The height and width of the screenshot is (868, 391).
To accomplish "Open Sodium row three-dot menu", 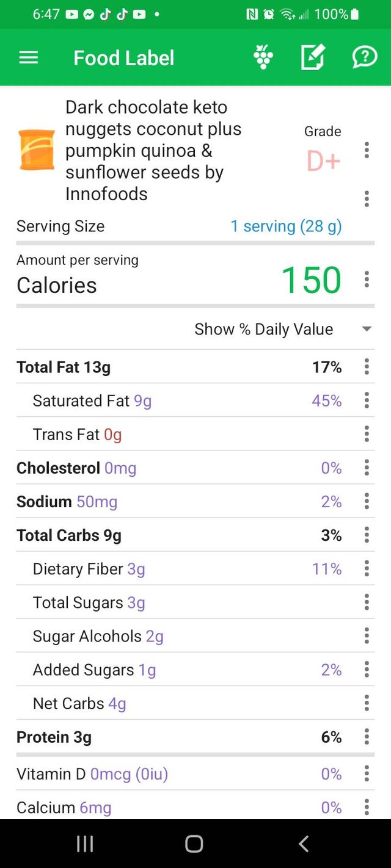I will pyautogui.click(x=367, y=502).
